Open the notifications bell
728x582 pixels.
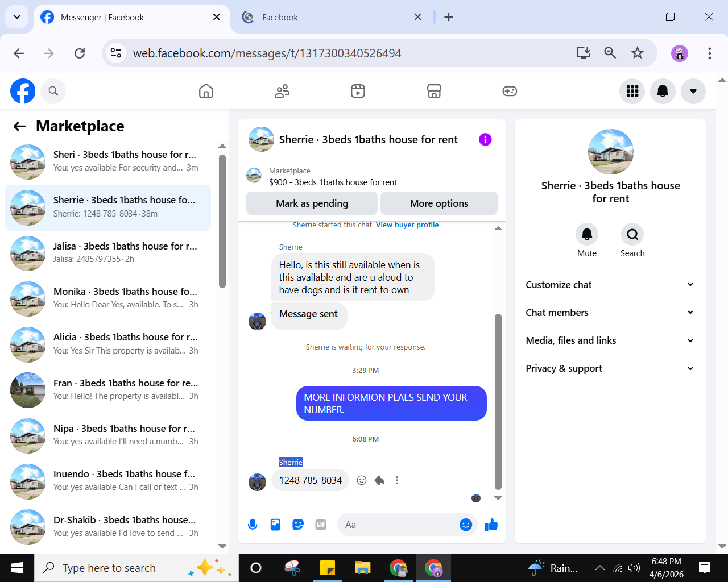point(663,91)
